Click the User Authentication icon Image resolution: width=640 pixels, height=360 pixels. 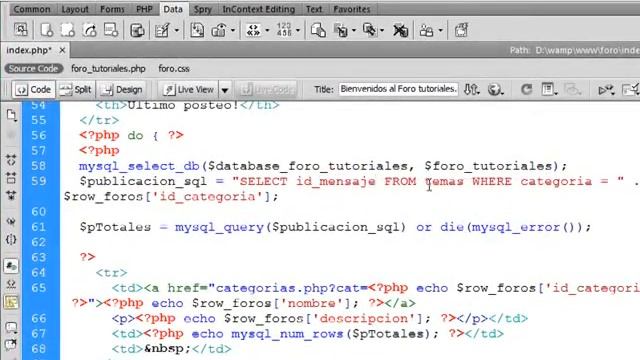pos(427,30)
